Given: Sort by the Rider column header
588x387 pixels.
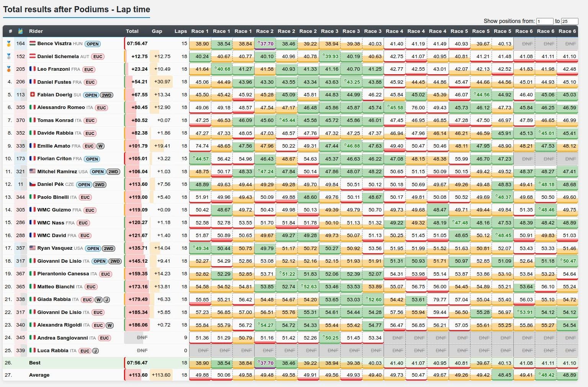Looking at the screenshot, I should [36, 31].
